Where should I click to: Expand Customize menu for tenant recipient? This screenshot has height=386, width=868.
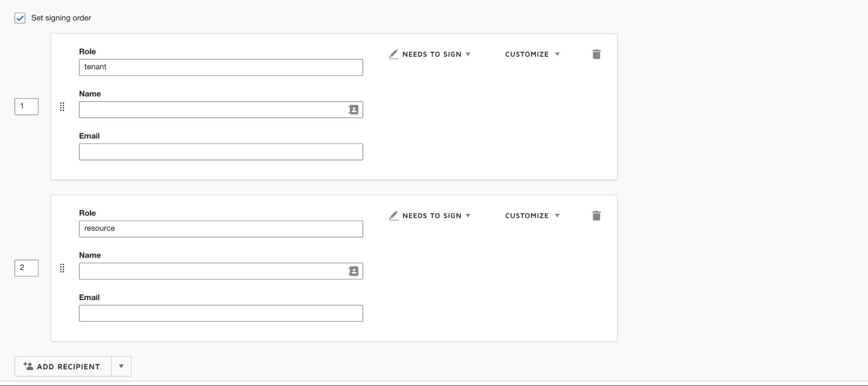click(x=532, y=54)
